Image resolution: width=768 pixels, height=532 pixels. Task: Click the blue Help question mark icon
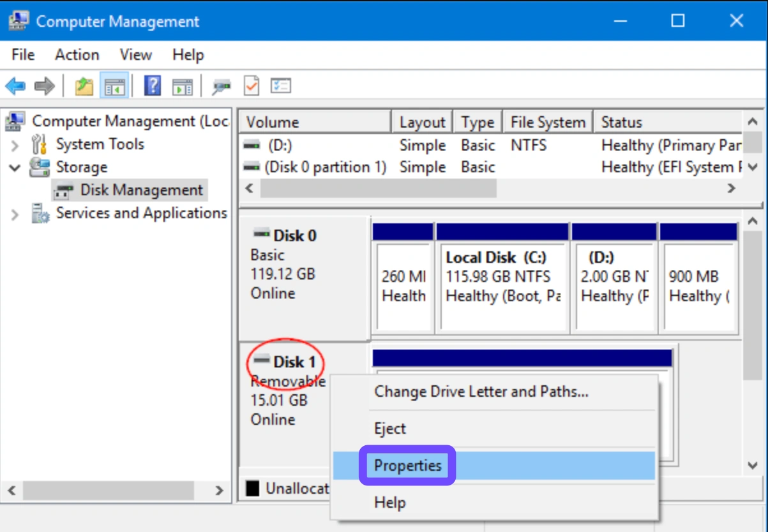click(152, 85)
